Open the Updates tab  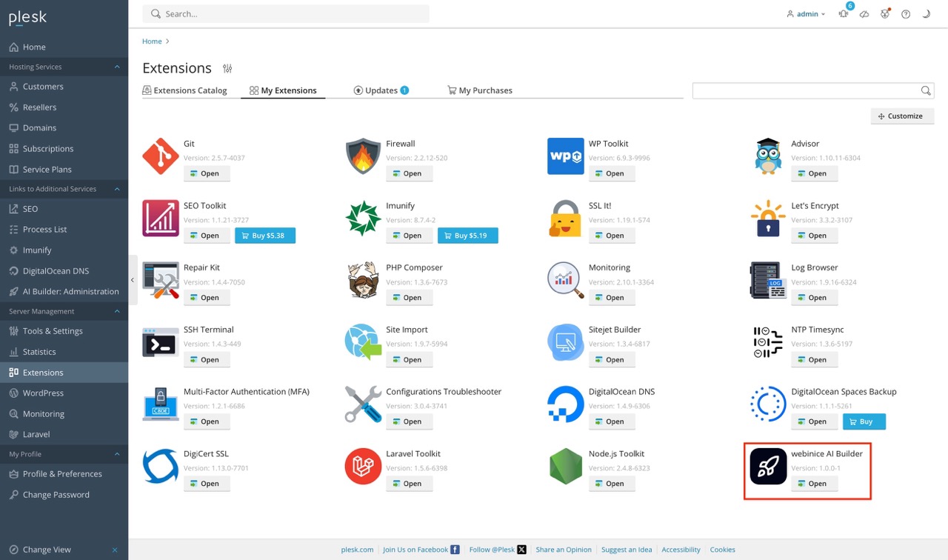tap(381, 90)
